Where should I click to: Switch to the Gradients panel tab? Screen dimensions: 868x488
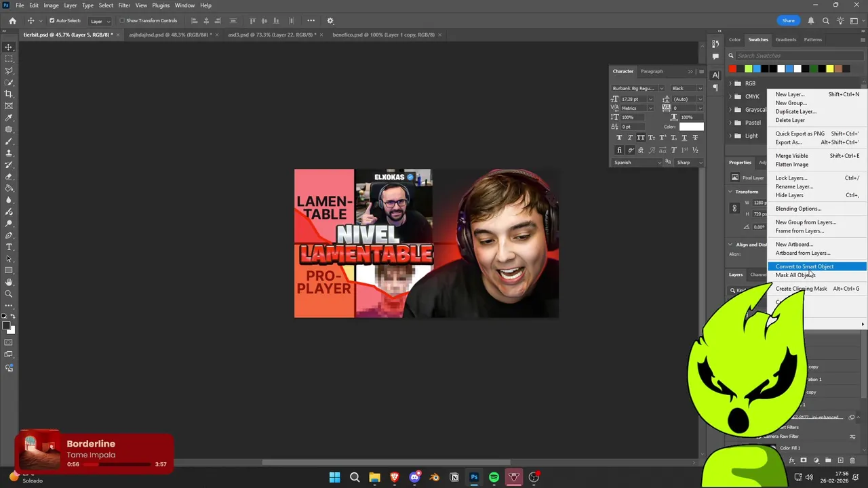[x=786, y=39]
